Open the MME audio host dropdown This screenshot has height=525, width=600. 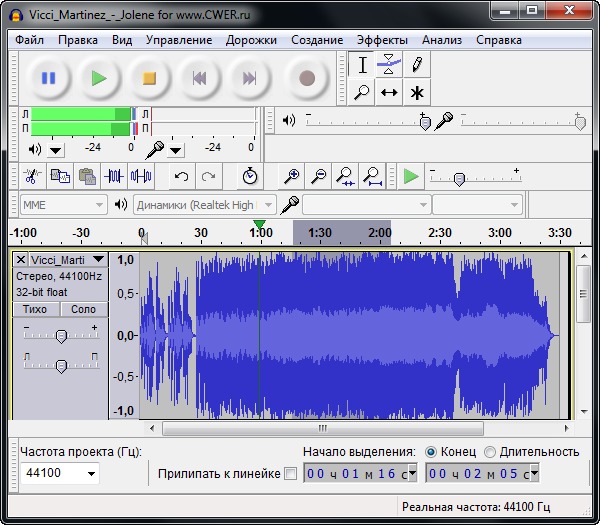63,205
